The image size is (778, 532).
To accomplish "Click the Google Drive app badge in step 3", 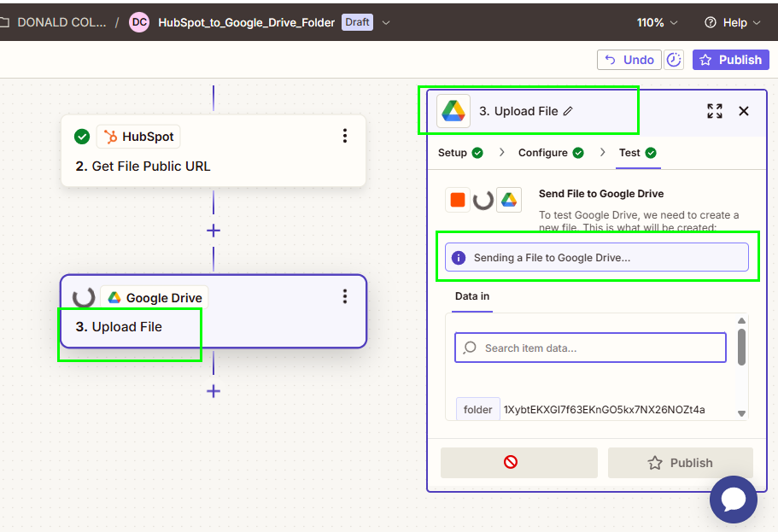I will [x=155, y=298].
